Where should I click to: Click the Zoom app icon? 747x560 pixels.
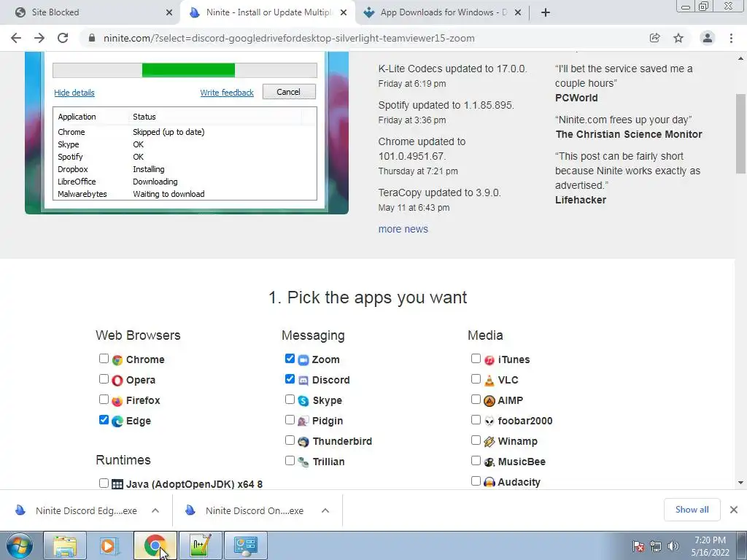coord(303,360)
